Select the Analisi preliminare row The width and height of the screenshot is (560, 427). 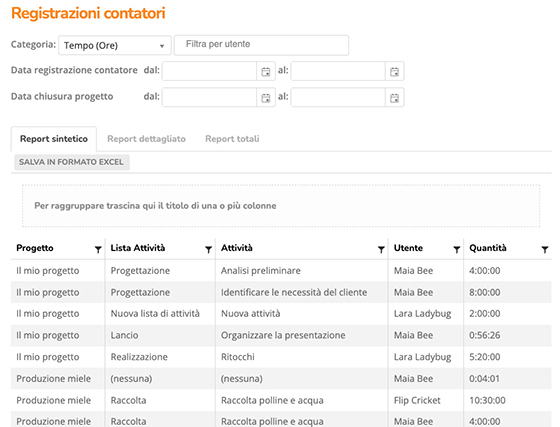click(281, 271)
